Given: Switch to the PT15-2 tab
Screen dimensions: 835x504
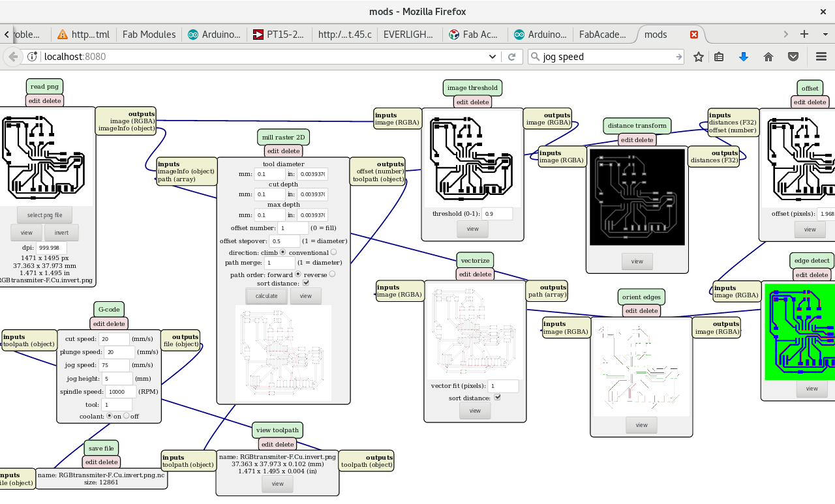Looking at the screenshot, I should pos(279,35).
